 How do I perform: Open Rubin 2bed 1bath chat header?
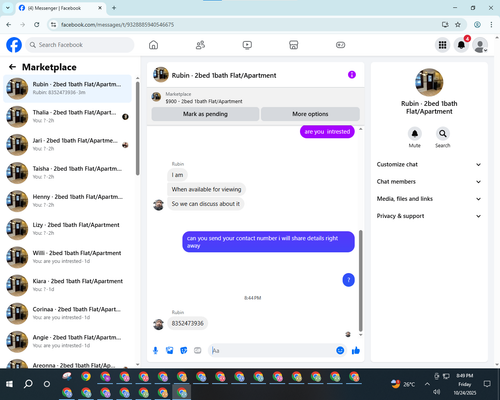215,75
